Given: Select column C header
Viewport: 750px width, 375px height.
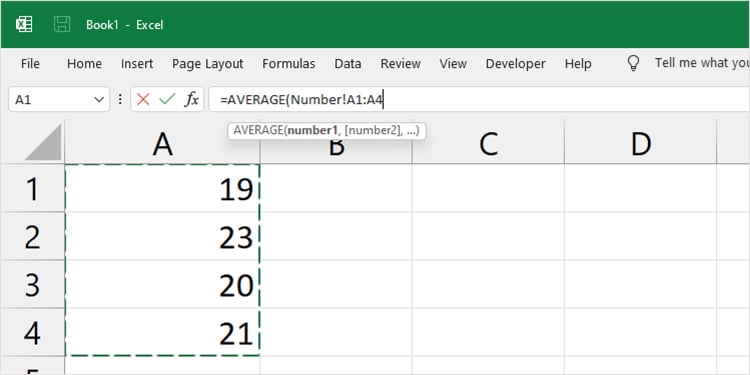Looking at the screenshot, I should [x=488, y=142].
